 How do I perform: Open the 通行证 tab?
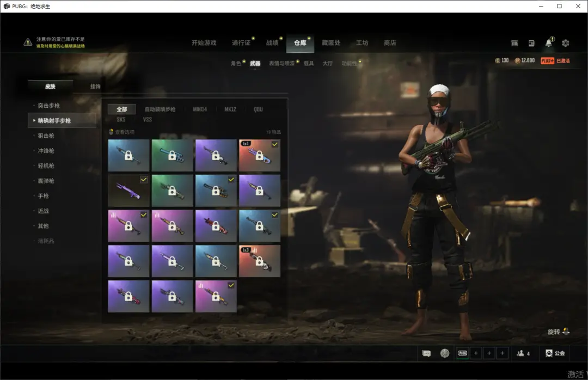click(x=241, y=43)
